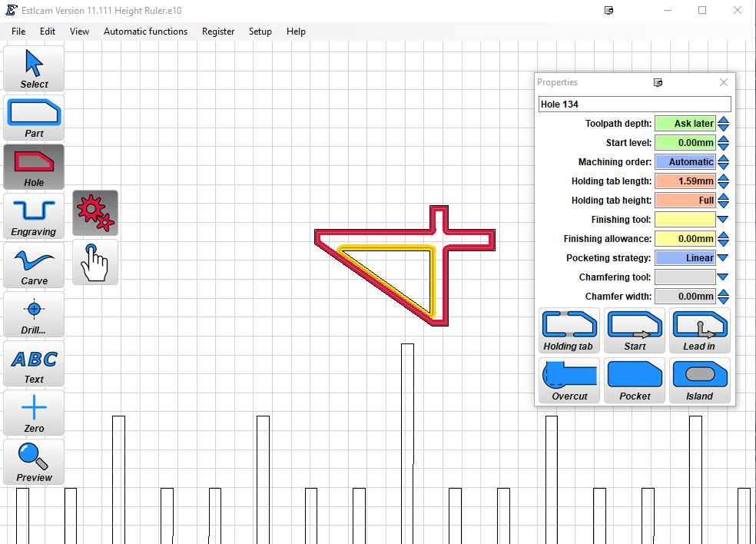Change the Machining order with stepper arrows
The width and height of the screenshot is (756, 544).
coord(723,162)
